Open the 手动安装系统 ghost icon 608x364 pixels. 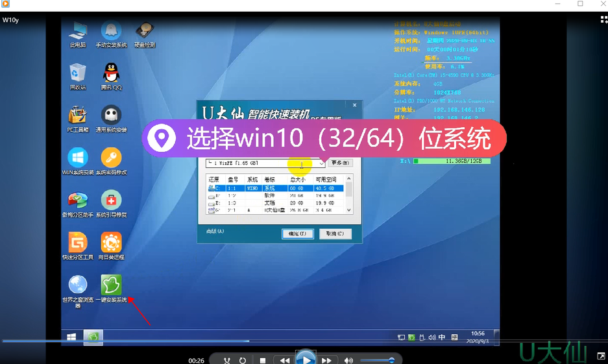pos(112,35)
